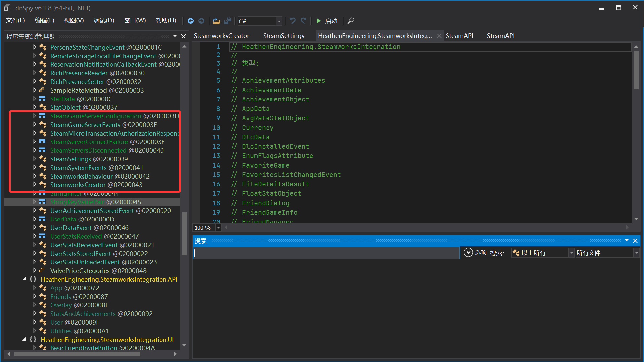Navigate backward with the blue back arrow
The image size is (644, 362).
191,21
